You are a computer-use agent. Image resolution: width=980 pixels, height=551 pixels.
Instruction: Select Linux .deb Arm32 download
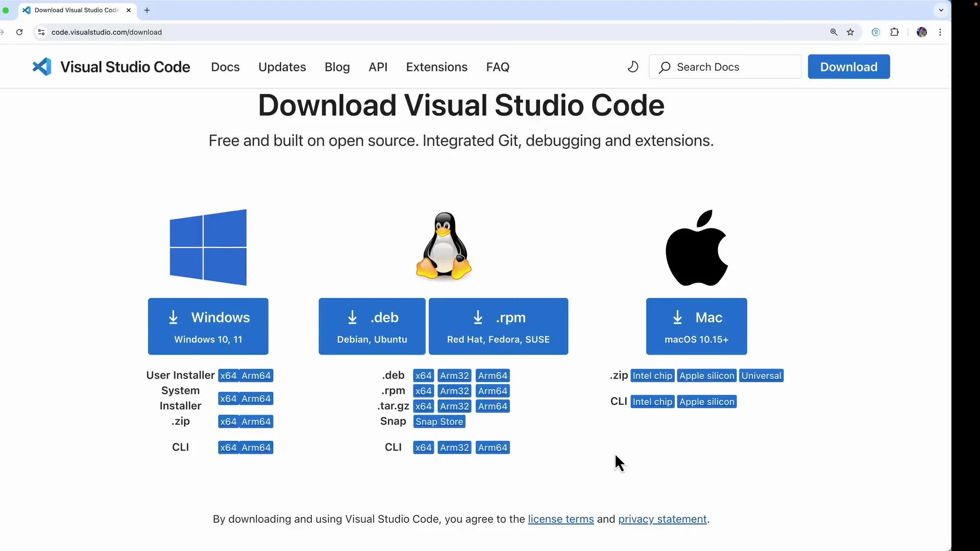coord(455,375)
